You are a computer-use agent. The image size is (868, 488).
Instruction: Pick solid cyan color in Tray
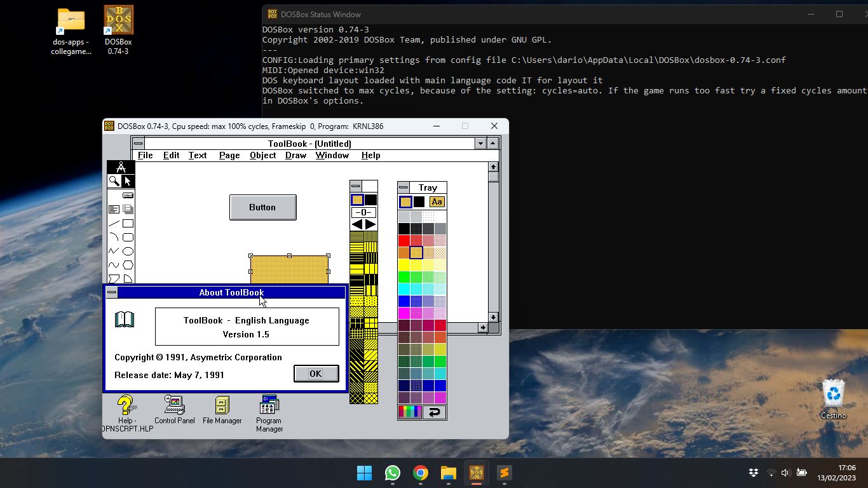[x=404, y=288]
